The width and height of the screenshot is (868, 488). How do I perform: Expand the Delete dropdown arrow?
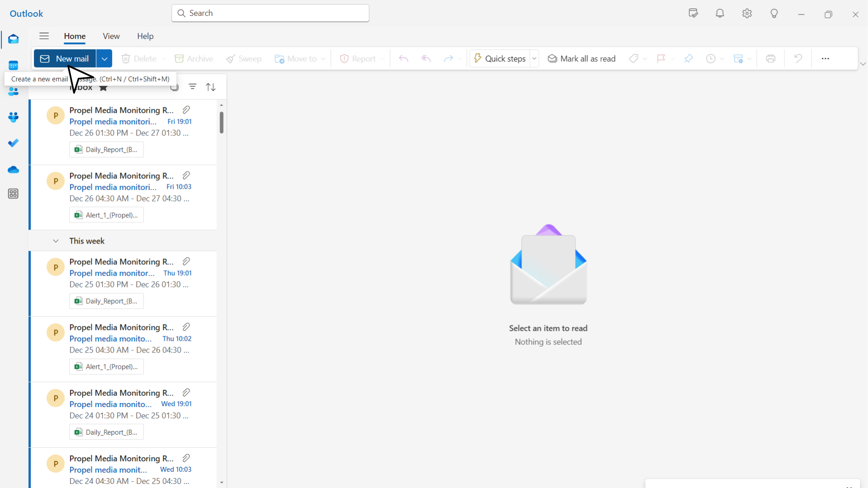pos(163,59)
